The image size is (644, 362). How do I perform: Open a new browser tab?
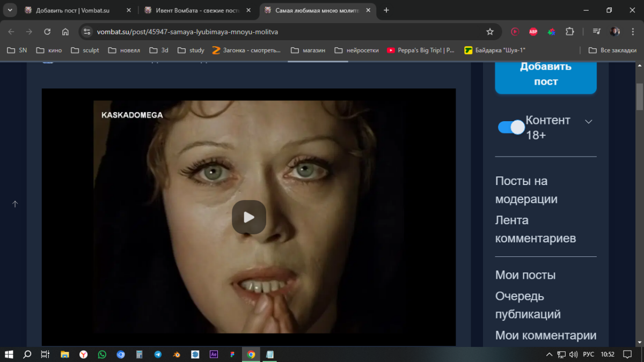[386, 10]
